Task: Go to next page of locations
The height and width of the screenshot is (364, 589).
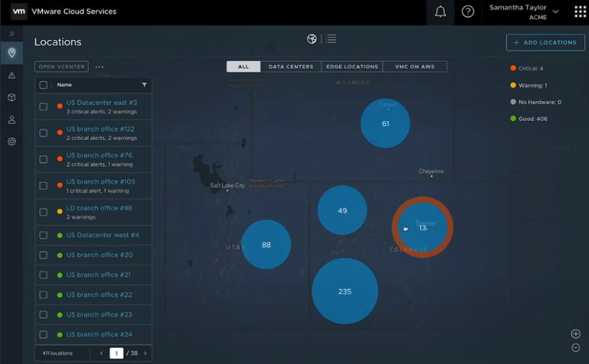Action: pyautogui.click(x=146, y=353)
